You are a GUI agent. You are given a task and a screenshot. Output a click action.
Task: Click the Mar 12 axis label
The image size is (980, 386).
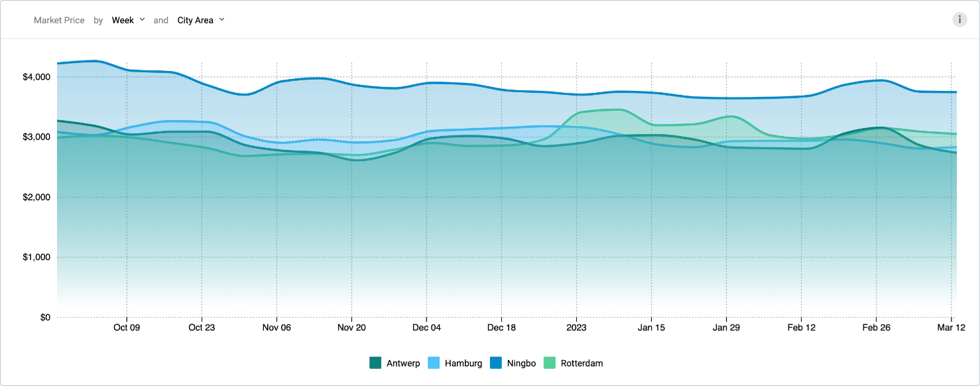(x=951, y=328)
